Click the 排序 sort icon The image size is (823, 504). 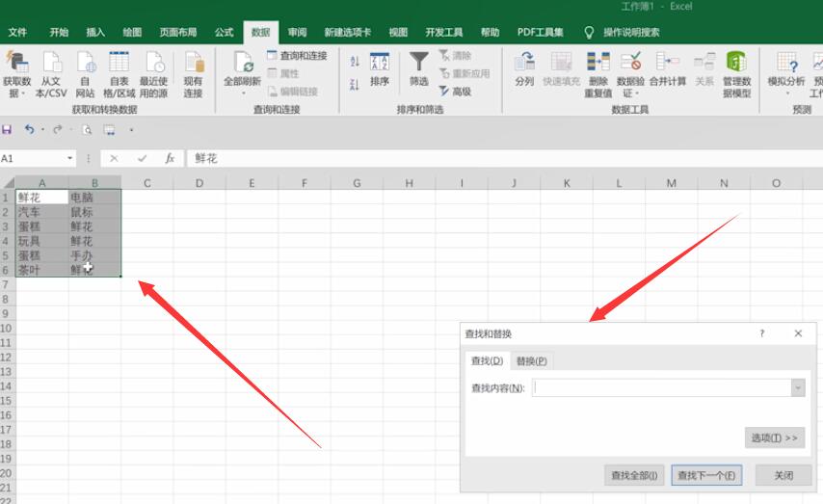(x=380, y=65)
